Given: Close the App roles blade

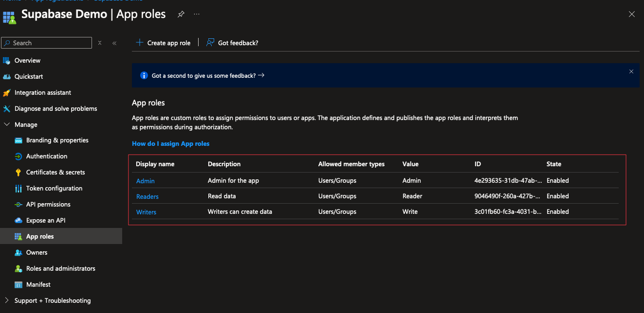Looking at the screenshot, I should pyautogui.click(x=632, y=15).
